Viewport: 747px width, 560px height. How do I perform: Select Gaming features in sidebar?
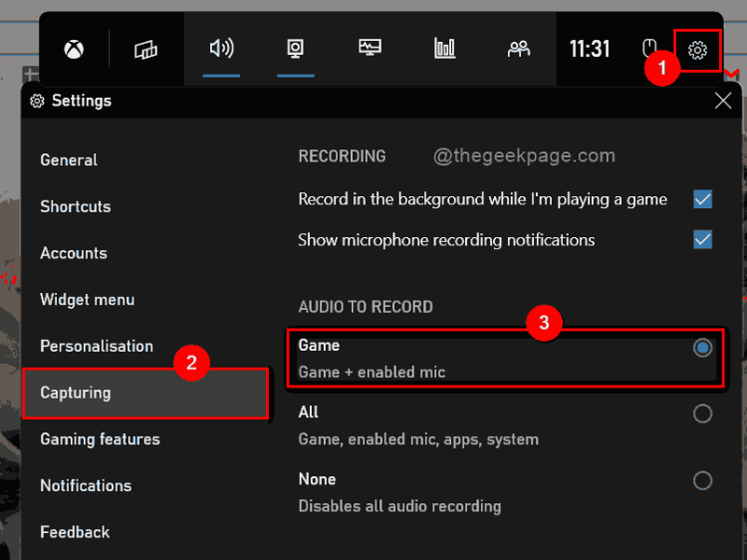pyautogui.click(x=100, y=440)
